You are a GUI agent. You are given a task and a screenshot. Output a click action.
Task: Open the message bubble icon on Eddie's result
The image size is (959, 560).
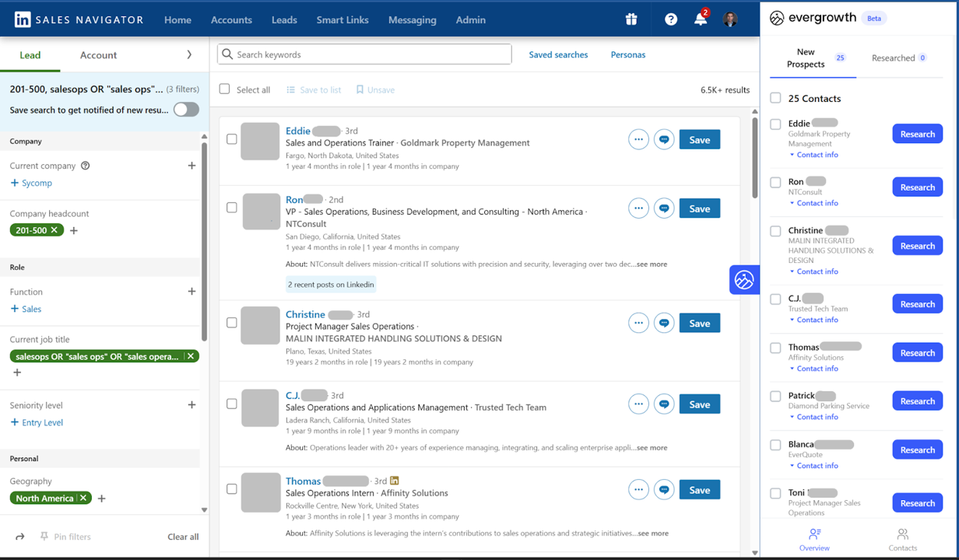coord(664,139)
